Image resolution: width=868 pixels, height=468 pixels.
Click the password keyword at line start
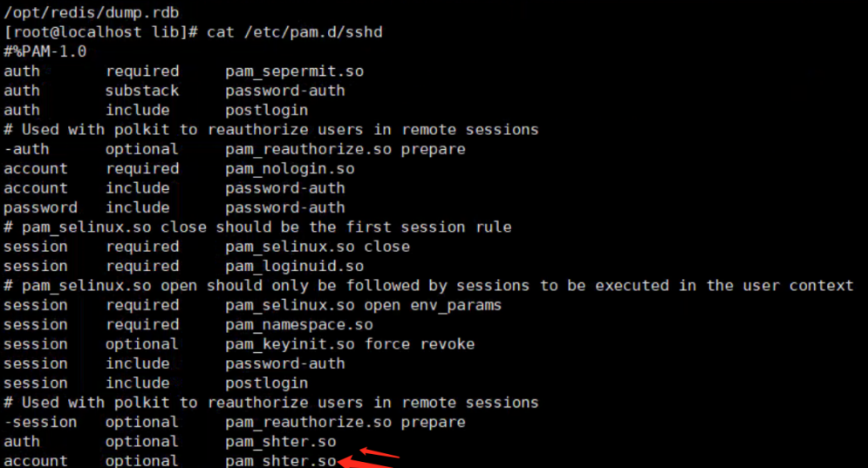coord(40,207)
